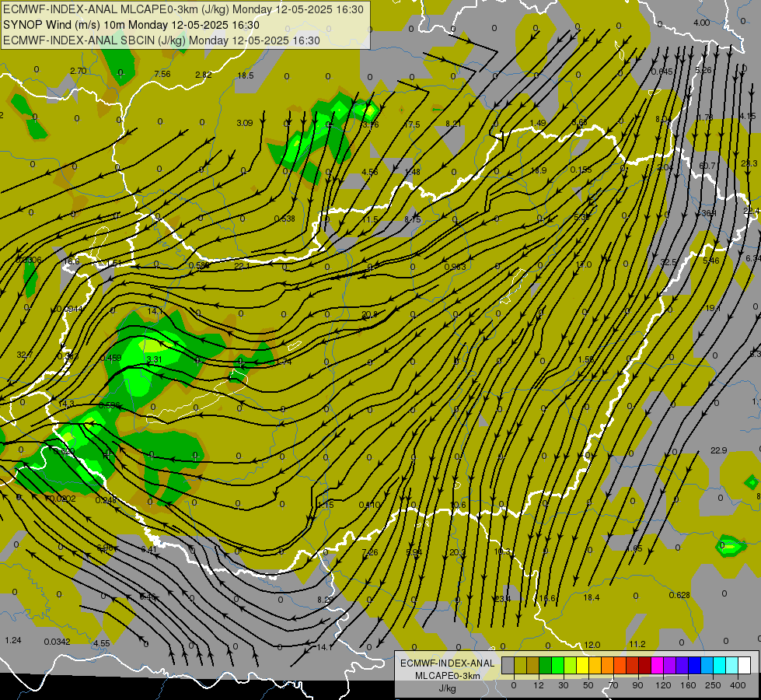This screenshot has width=761, height=700.
Task: Pick the pale cyan legend swatch before 400
Action: tap(731, 665)
